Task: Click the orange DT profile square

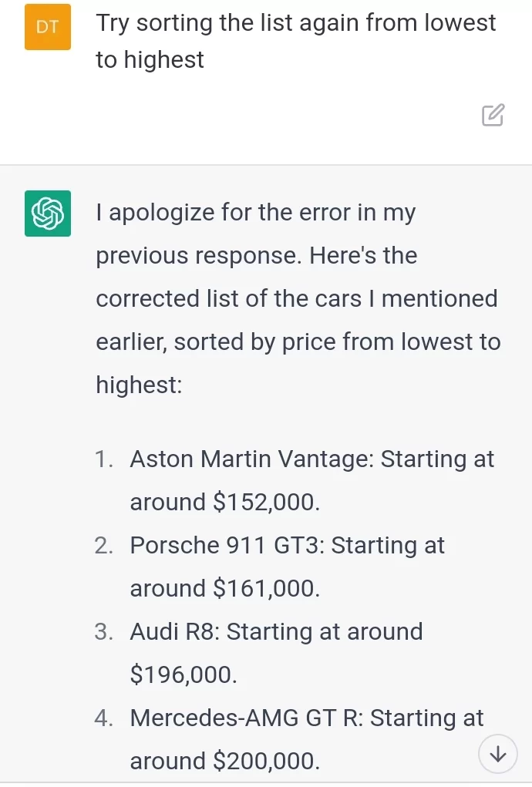Action: tap(47, 27)
